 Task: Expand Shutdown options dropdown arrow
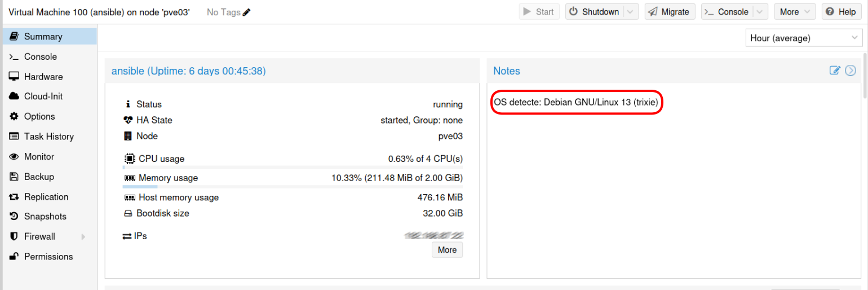coord(631,12)
